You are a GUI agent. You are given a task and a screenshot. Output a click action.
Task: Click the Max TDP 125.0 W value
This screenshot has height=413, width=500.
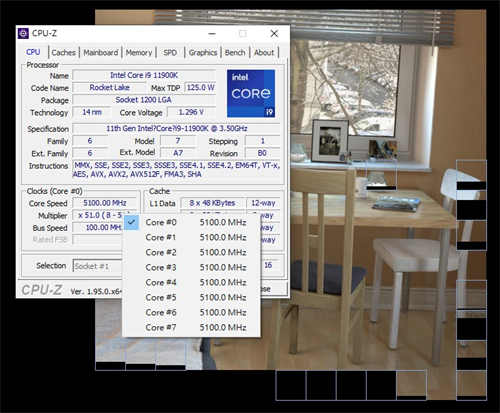coord(200,88)
